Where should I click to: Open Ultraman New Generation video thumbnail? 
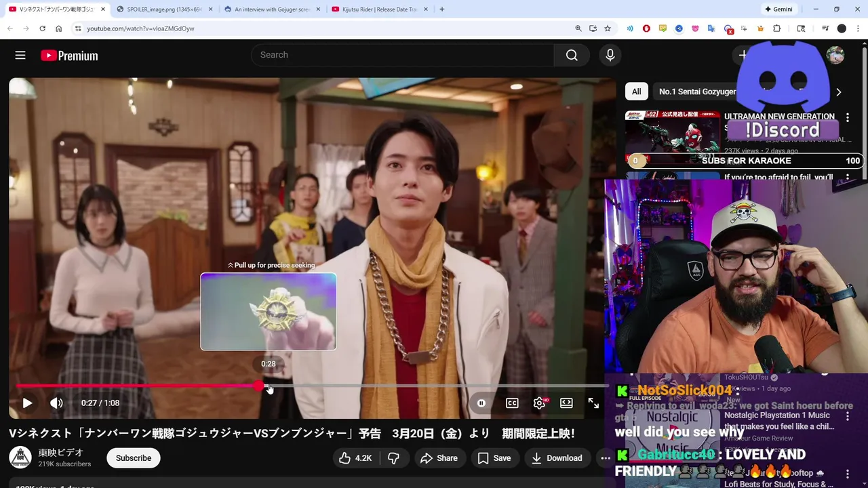pos(673,138)
